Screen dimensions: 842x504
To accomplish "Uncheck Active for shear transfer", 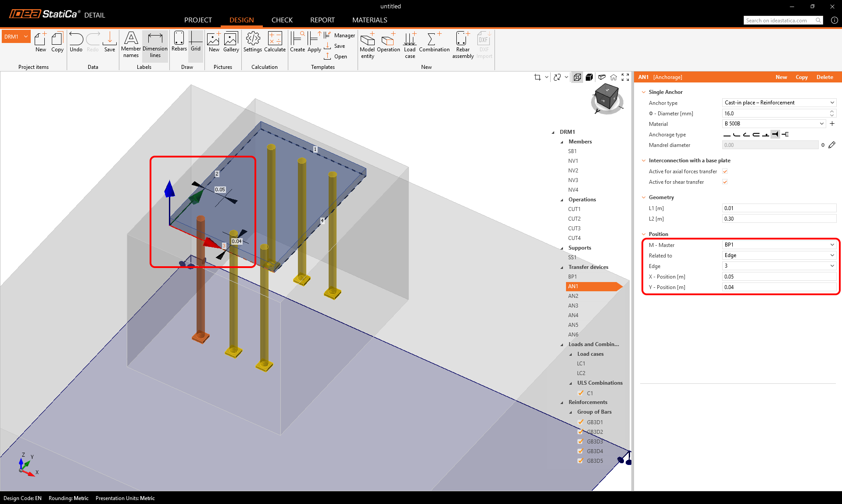I will click(725, 182).
